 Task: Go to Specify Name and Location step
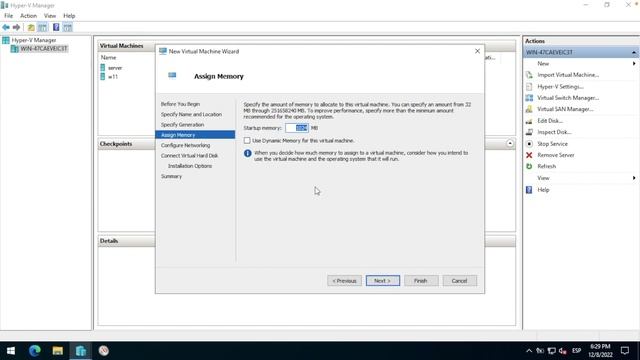coord(191,114)
